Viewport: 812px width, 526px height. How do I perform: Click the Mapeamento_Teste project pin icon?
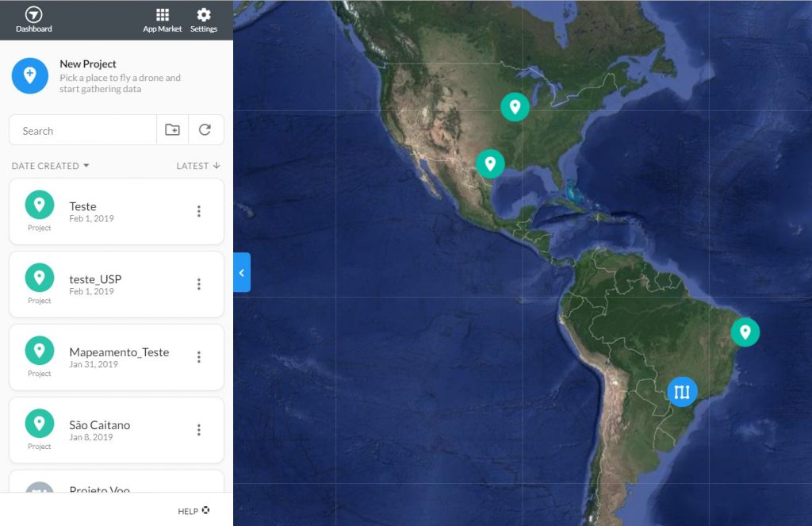(x=40, y=351)
